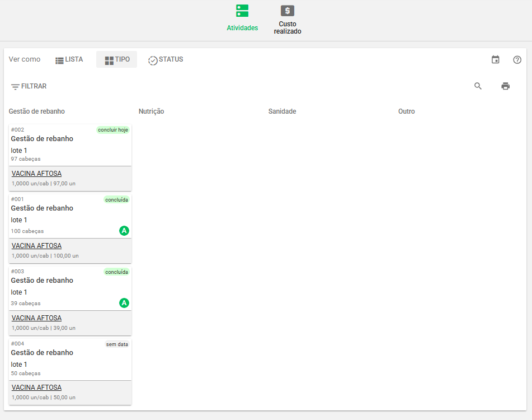Open the Custo realizado dollar icon
This screenshot has height=420, width=532.
(x=288, y=11)
